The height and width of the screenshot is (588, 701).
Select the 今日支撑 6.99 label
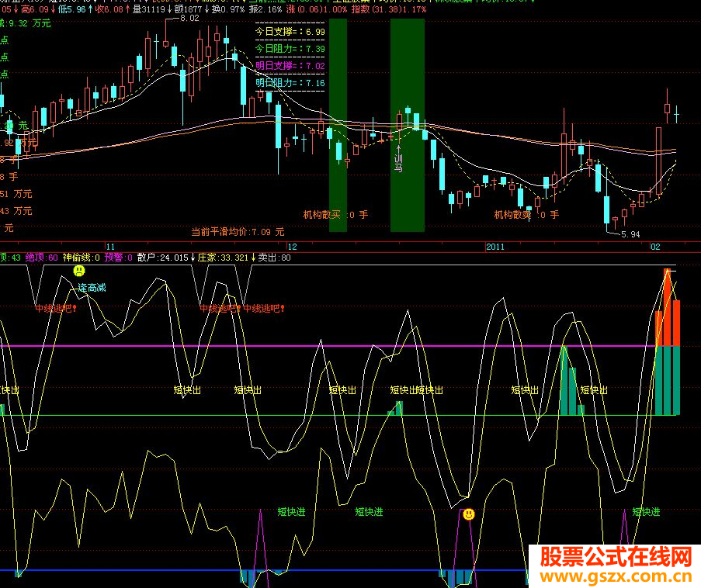(290, 32)
